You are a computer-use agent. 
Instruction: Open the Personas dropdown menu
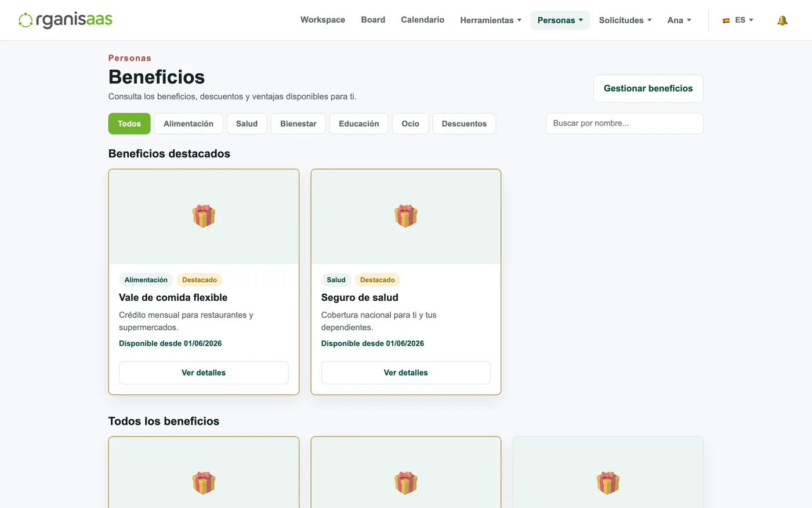[560, 20]
